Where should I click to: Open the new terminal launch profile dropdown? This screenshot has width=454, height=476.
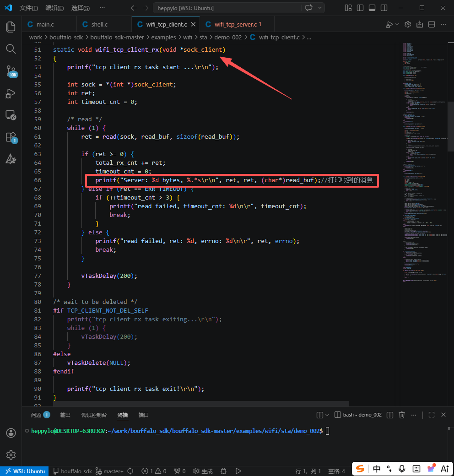pos(327,415)
